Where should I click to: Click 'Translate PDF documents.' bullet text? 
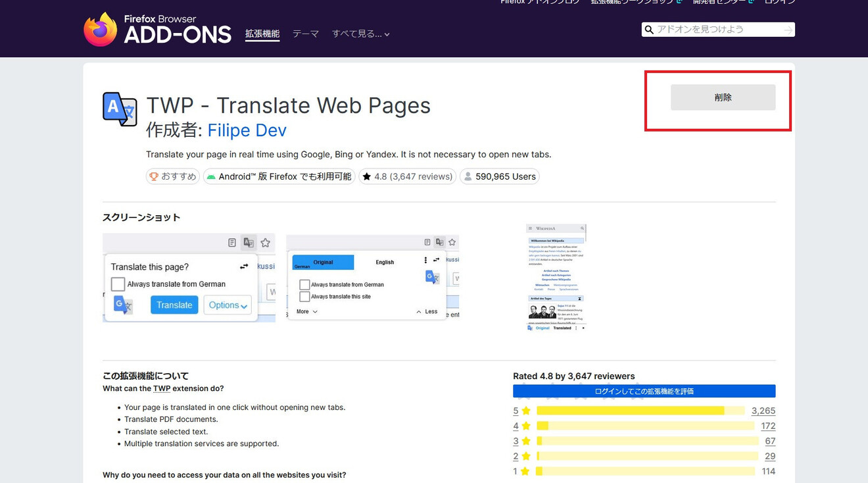pos(171,419)
